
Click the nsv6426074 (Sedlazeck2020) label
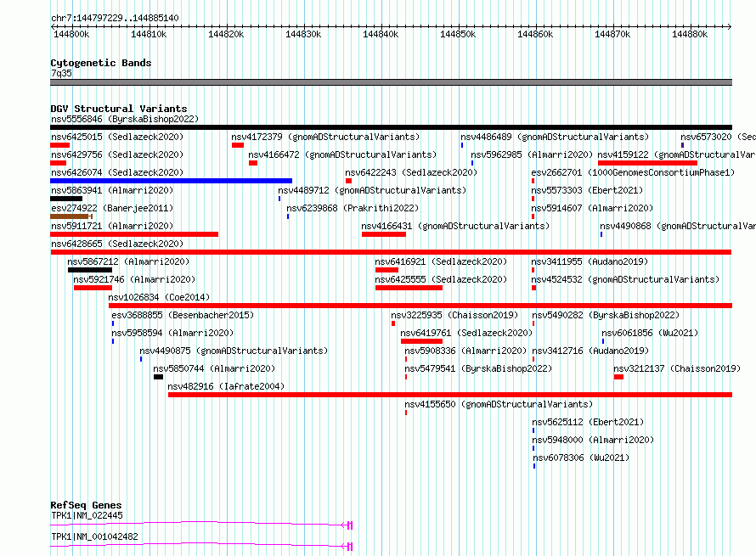point(117,172)
